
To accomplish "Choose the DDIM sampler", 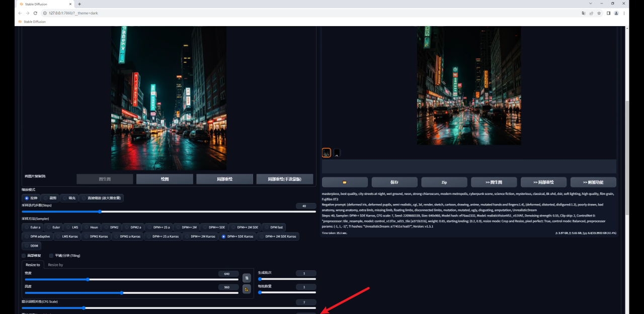I will (32, 246).
